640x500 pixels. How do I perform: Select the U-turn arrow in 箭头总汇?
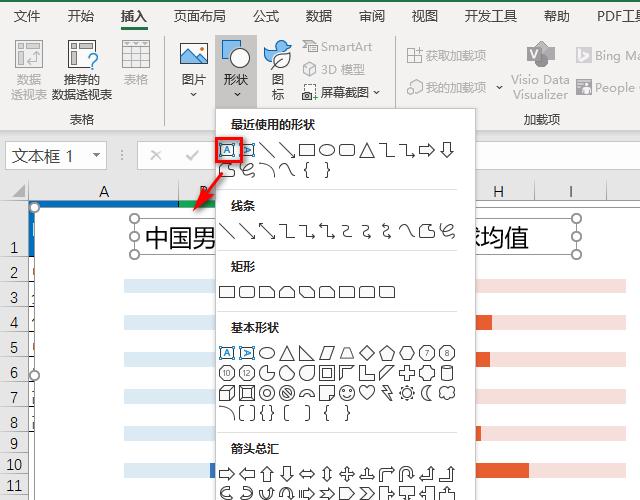tap(407, 474)
